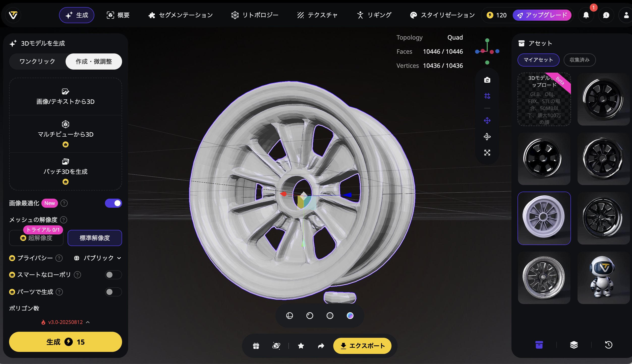This screenshot has width=632, height=364.
Task: Click the camera screenshot icon in viewport toolbar
Action: [487, 80]
